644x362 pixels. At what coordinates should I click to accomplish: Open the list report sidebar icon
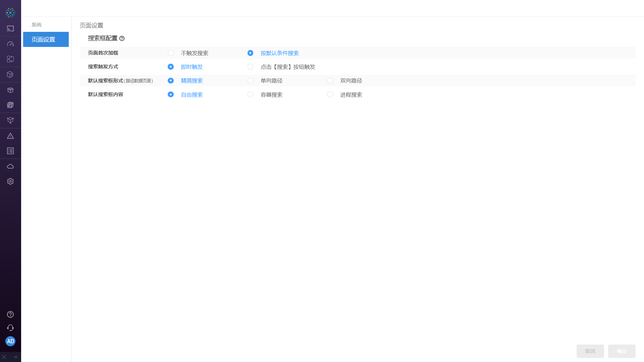(x=10, y=151)
